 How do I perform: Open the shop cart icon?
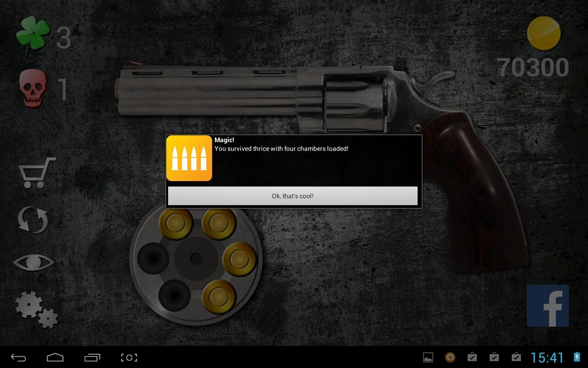[37, 172]
